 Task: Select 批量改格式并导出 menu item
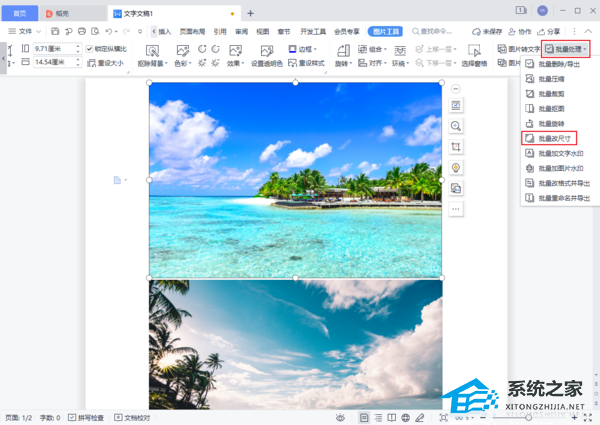[x=560, y=183]
